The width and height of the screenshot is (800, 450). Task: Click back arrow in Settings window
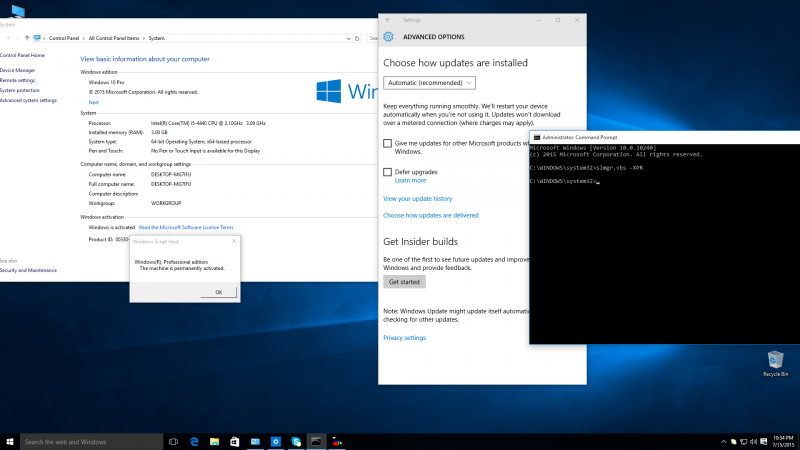click(x=388, y=20)
